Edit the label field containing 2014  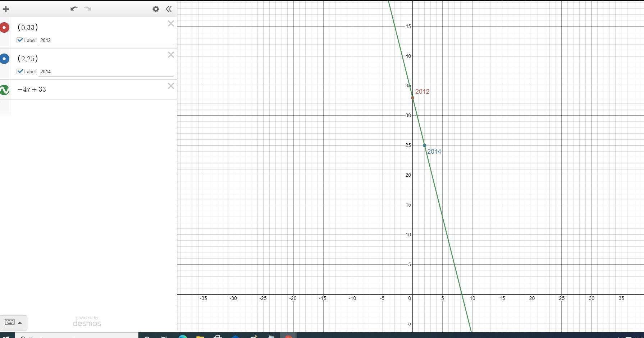tap(106, 71)
